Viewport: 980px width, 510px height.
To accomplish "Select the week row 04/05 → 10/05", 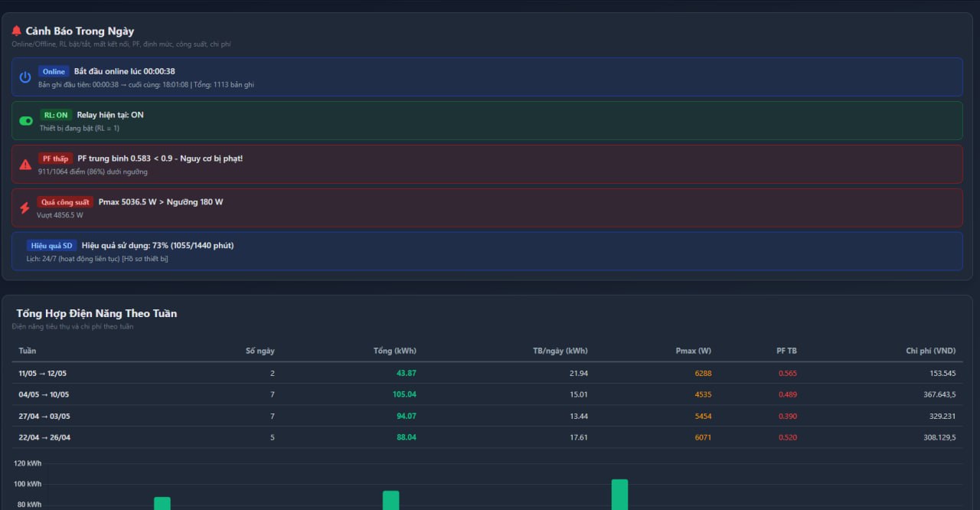I will pos(487,394).
